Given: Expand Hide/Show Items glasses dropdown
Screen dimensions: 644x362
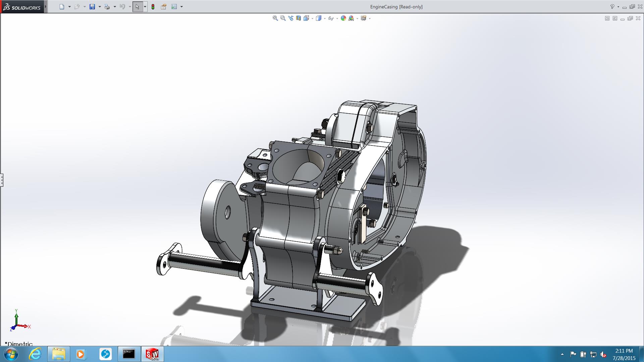Looking at the screenshot, I should point(337,19).
